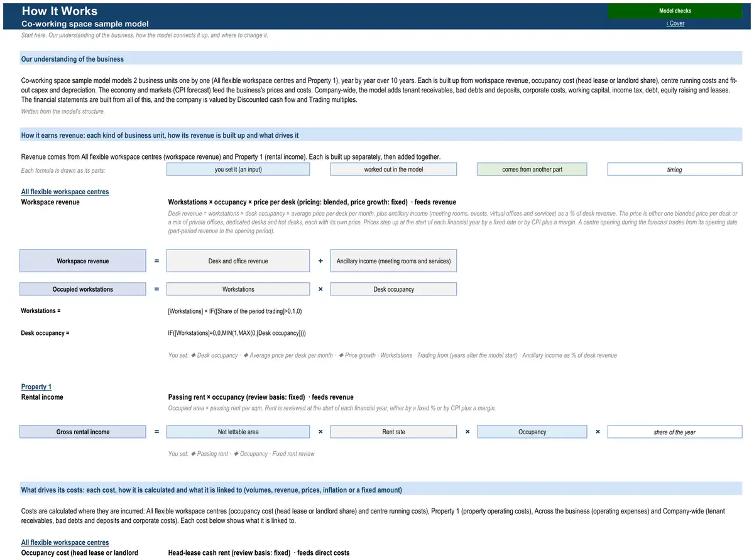This screenshot has height=560, width=754.
Task: Follow All flexible workspace centres link above Occupancy cost
Action: (x=65, y=542)
